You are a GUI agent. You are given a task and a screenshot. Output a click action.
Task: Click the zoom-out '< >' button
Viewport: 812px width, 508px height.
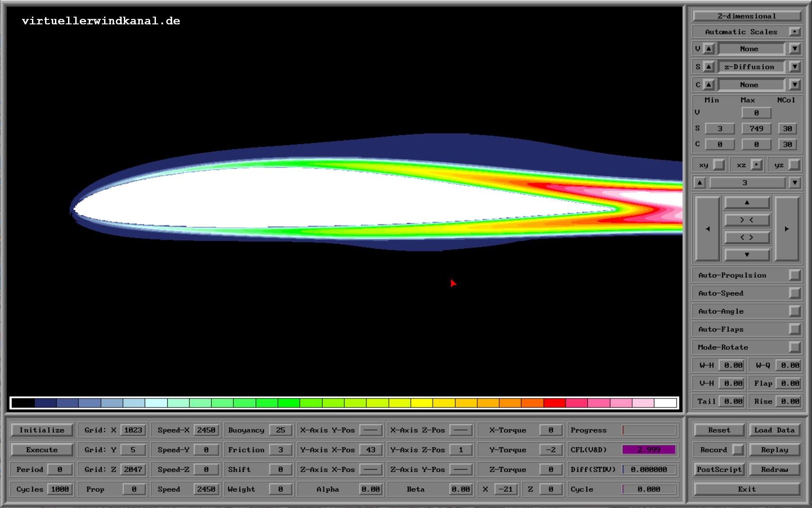tap(747, 238)
